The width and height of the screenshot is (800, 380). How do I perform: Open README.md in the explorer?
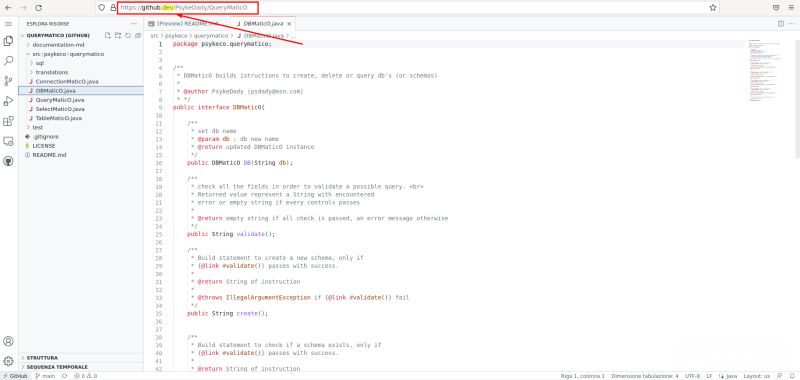coord(49,155)
